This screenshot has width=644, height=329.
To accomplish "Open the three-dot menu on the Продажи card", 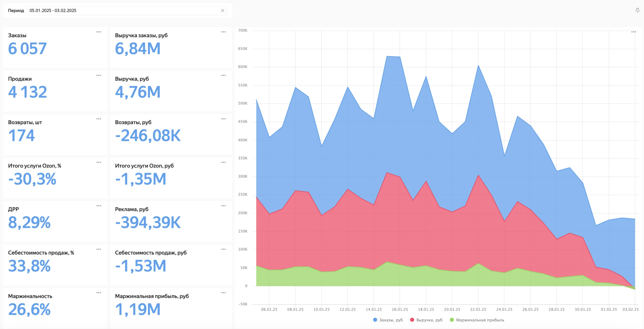I will pos(99,75).
